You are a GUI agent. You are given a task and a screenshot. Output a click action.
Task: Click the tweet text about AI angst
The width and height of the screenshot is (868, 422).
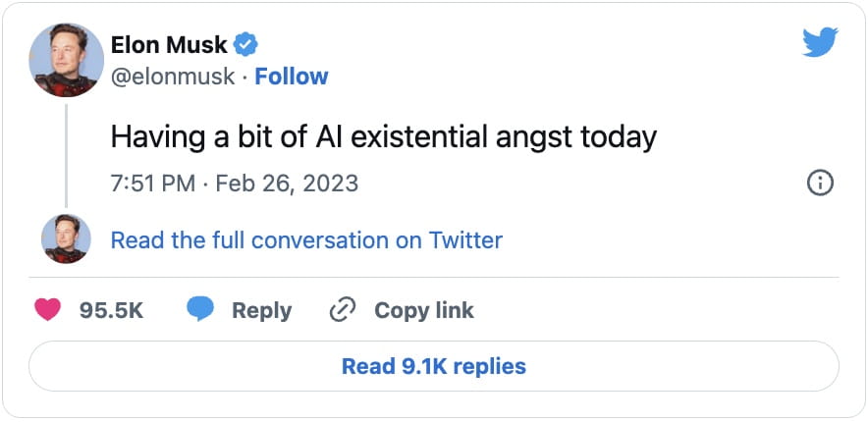(x=383, y=135)
